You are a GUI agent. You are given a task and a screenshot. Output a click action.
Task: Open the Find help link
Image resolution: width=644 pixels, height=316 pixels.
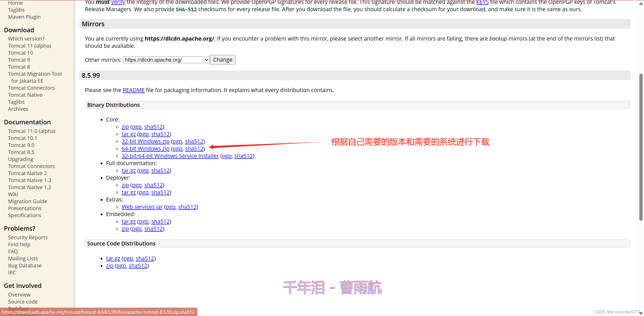pos(19,244)
